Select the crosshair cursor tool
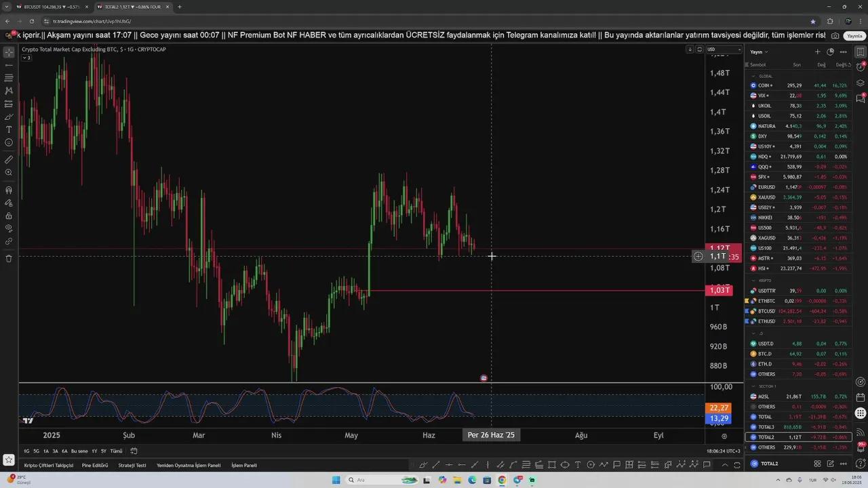 click(x=9, y=52)
